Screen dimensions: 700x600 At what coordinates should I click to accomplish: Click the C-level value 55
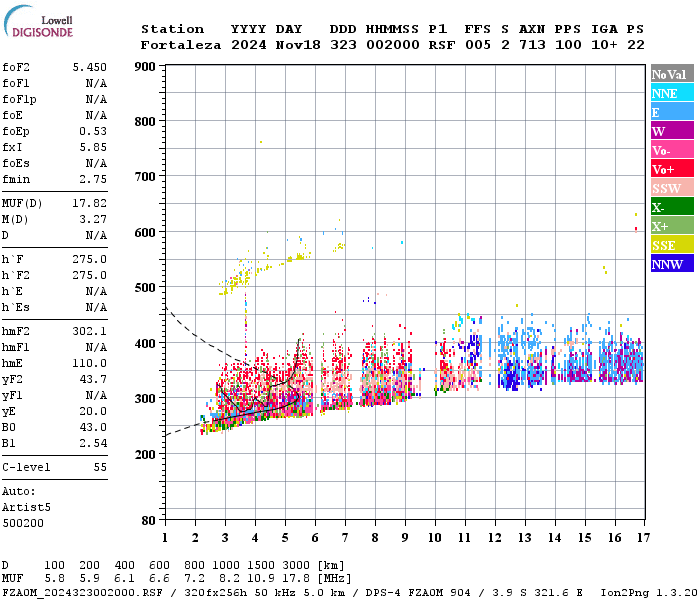click(x=100, y=467)
